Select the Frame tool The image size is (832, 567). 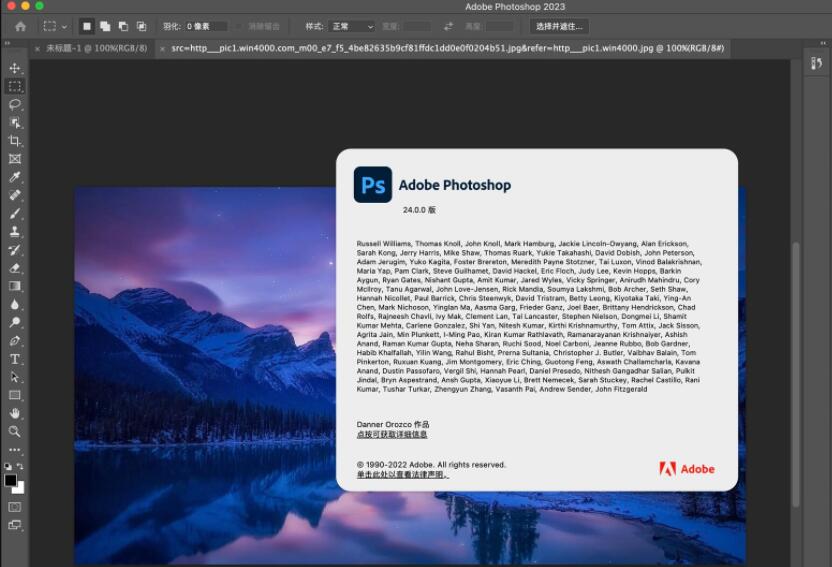[15, 159]
